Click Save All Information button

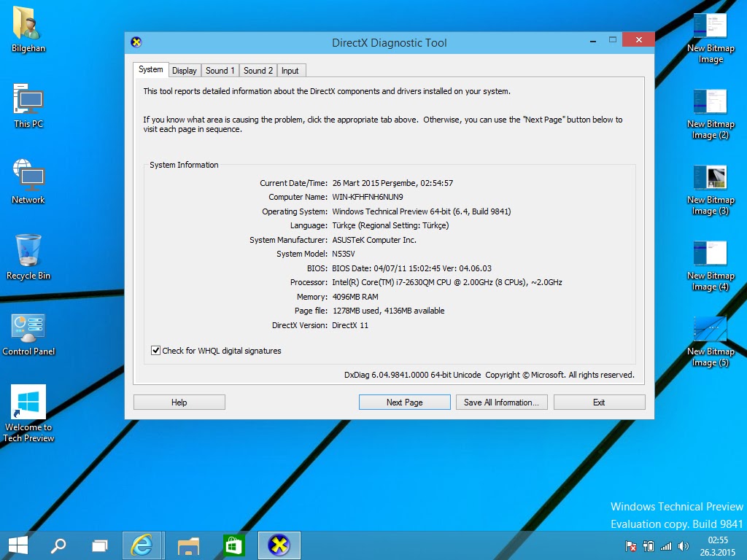tap(502, 402)
